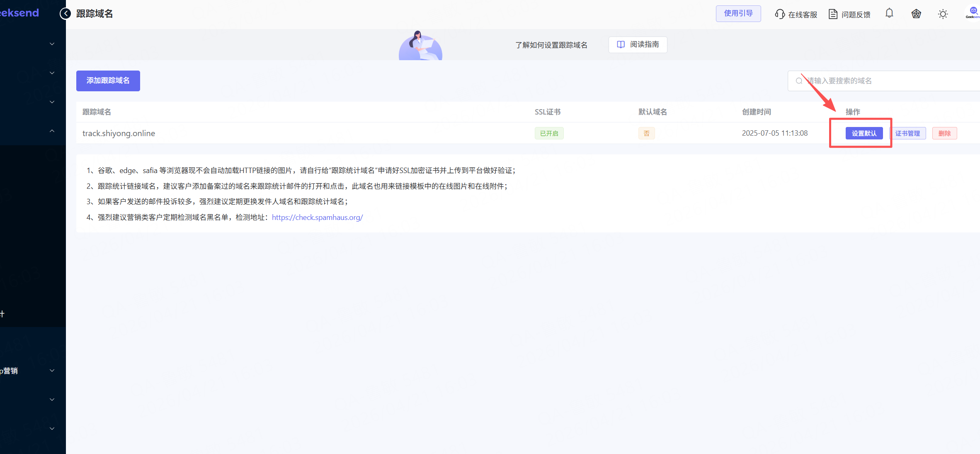Delete the track.shiyong.online domain
Viewport: 980px width, 454px height.
(944, 133)
